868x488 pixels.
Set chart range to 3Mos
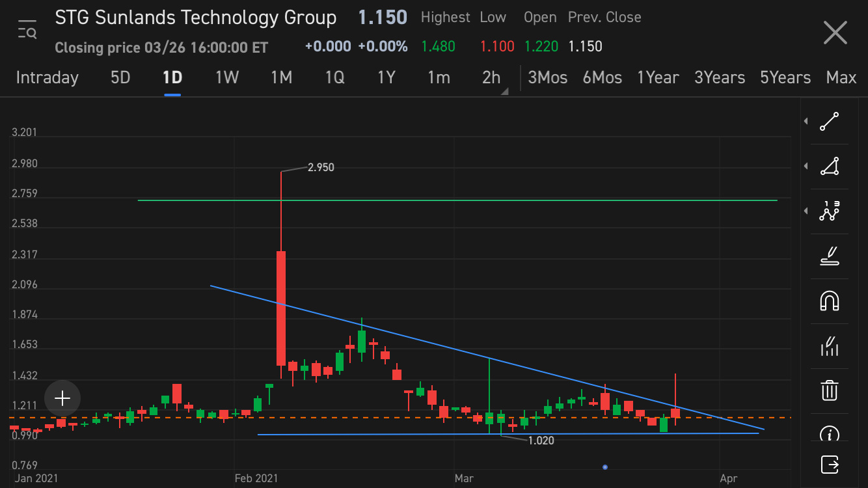(x=548, y=77)
